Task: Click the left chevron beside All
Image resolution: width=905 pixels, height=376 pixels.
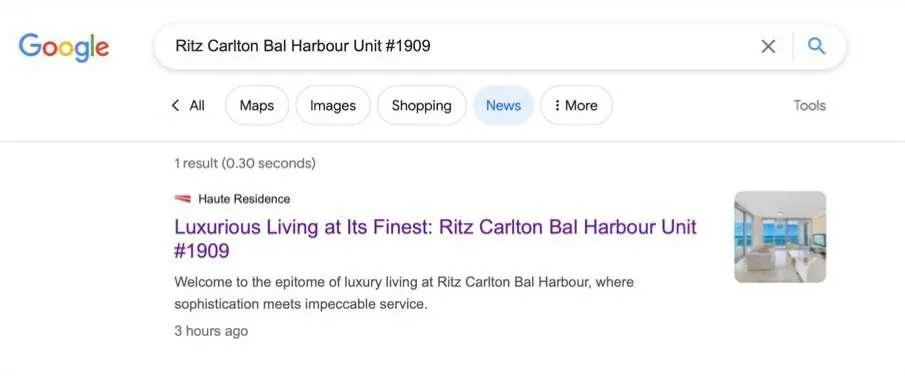Action: (x=175, y=105)
